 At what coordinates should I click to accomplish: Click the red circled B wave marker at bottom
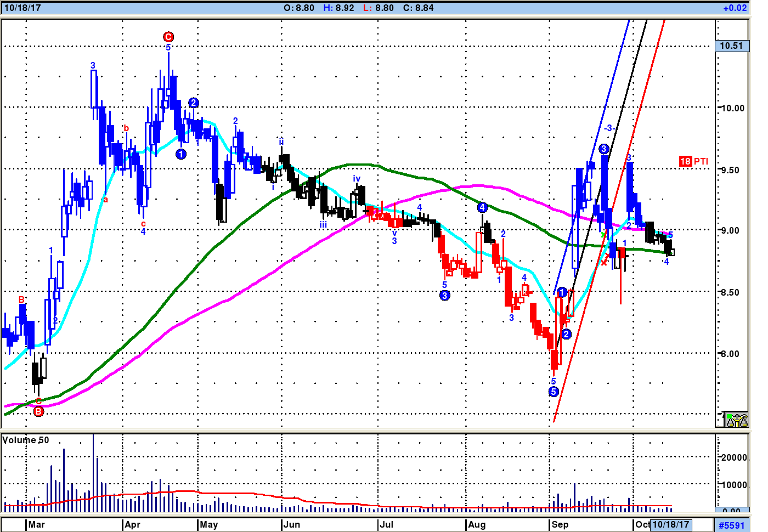38,411
